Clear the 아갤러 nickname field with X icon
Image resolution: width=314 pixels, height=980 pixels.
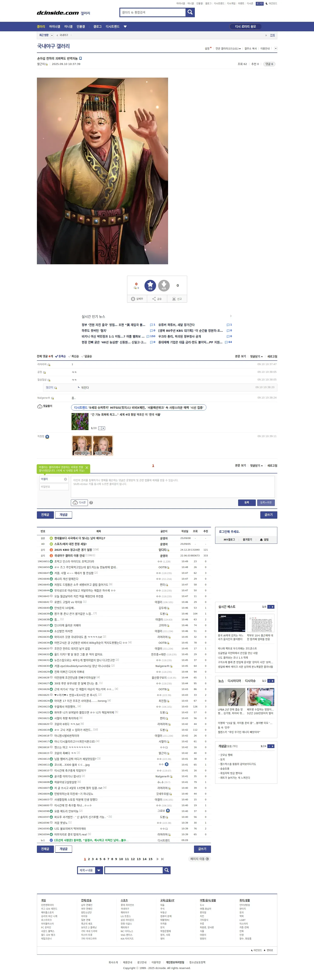click(x=65, y=479)
